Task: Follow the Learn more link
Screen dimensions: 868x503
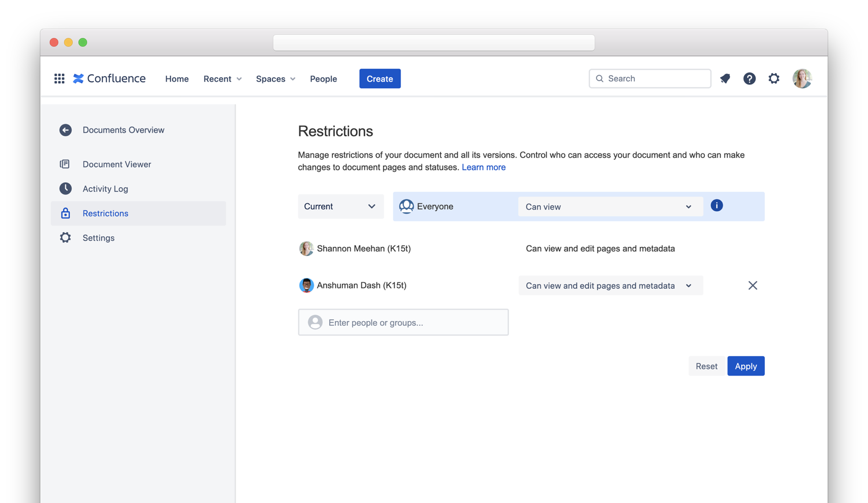Action: (x=483, y=167)
